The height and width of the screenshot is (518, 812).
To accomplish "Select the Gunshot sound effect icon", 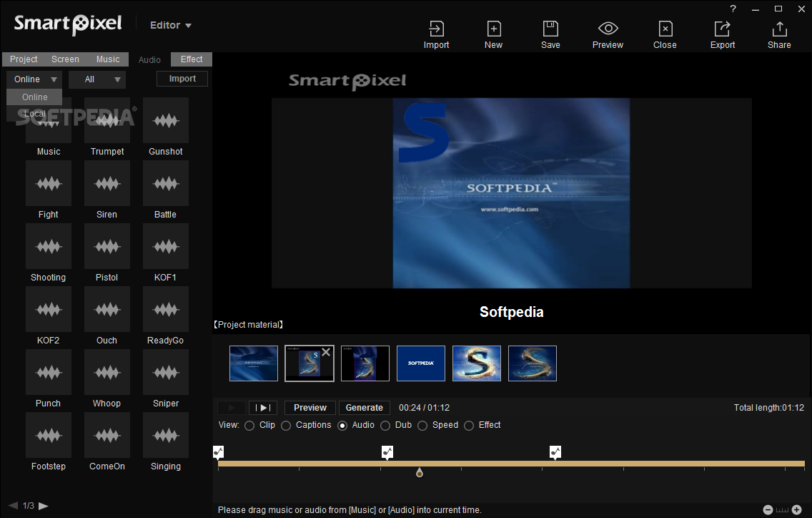I will pyautogui.click(x=166, y=120).
